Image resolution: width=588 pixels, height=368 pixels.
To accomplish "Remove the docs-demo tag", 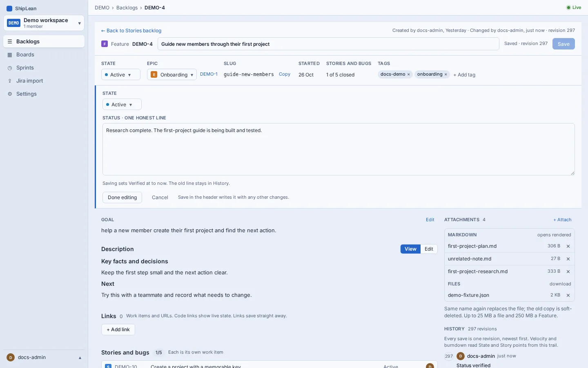I will coord(408,74).
